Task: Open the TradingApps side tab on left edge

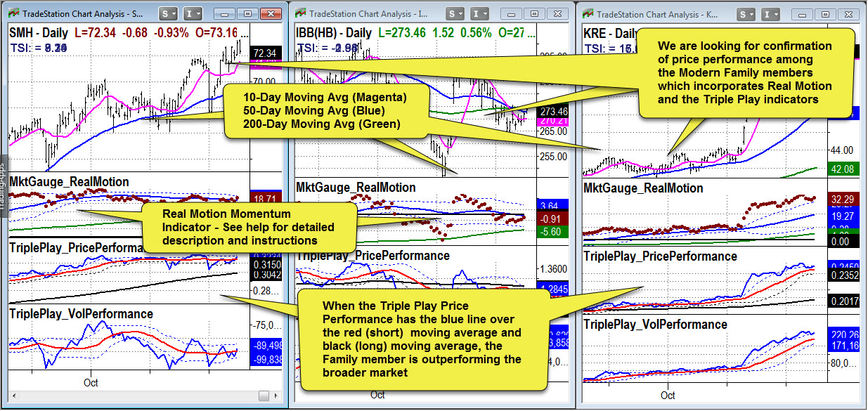Action: point(4,191)
